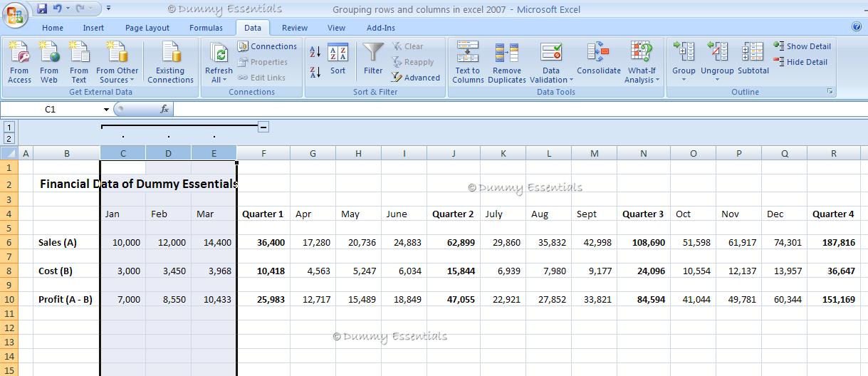
Task: Open the Insert Function fx button
Action: 164,109
